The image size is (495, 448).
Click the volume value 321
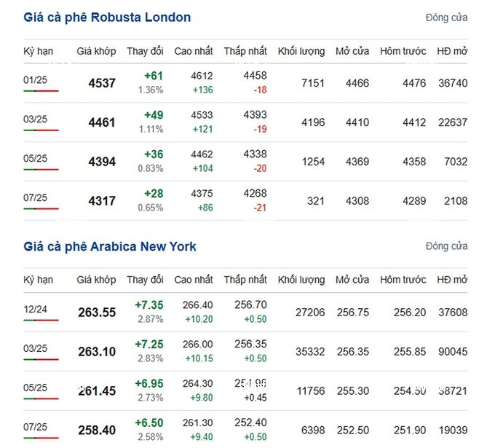coord(316,201)
